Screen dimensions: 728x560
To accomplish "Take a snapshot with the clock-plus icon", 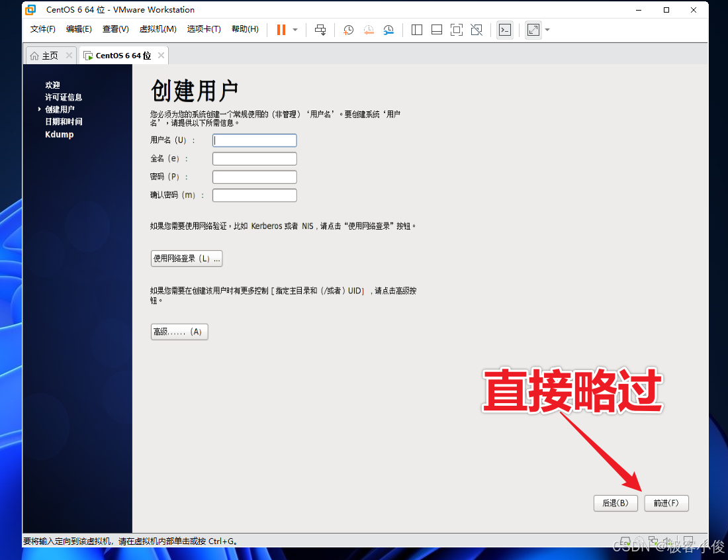I will (x=348, y=30).
